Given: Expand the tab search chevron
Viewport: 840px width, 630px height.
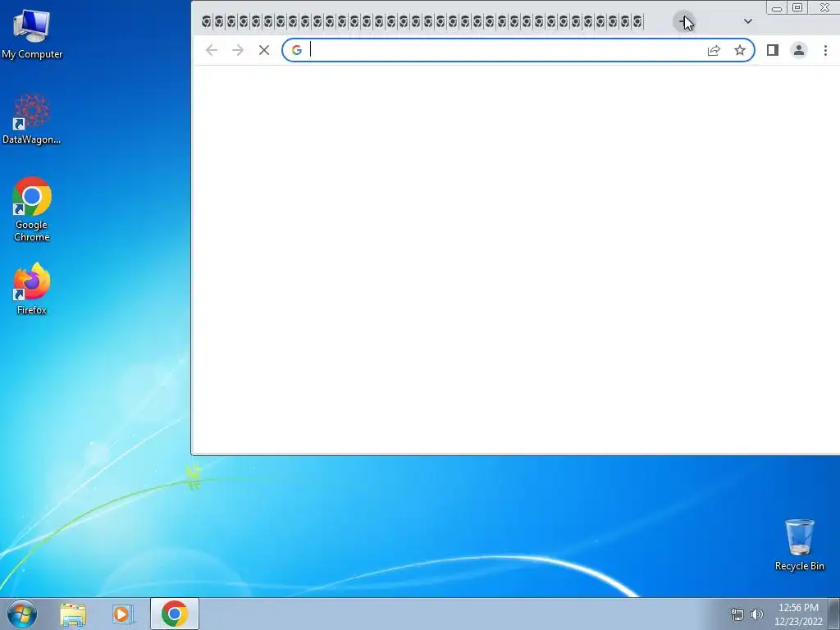Looking at the screenshot, I should click(748, 21).
